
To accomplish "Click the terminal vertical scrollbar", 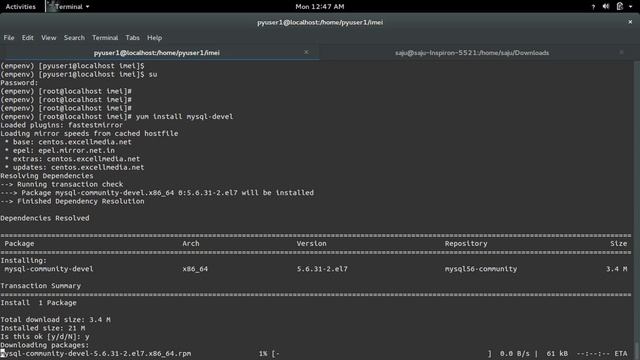I will point(636,210).
